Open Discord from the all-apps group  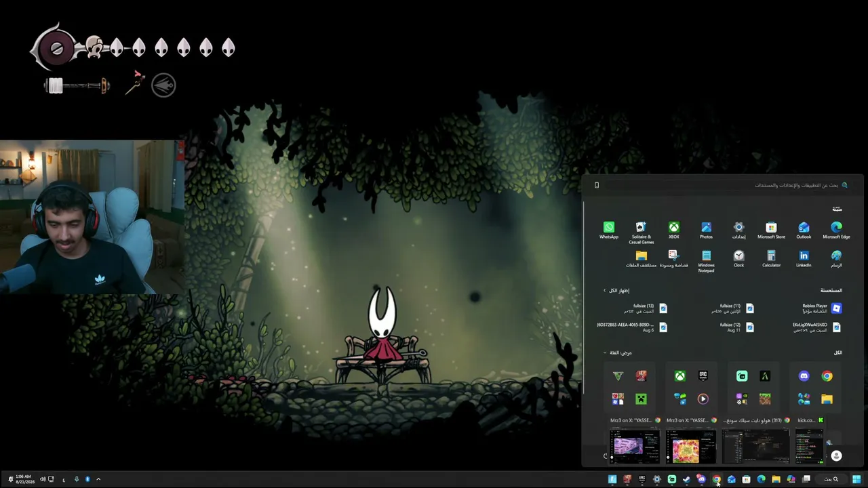(804, 376)
